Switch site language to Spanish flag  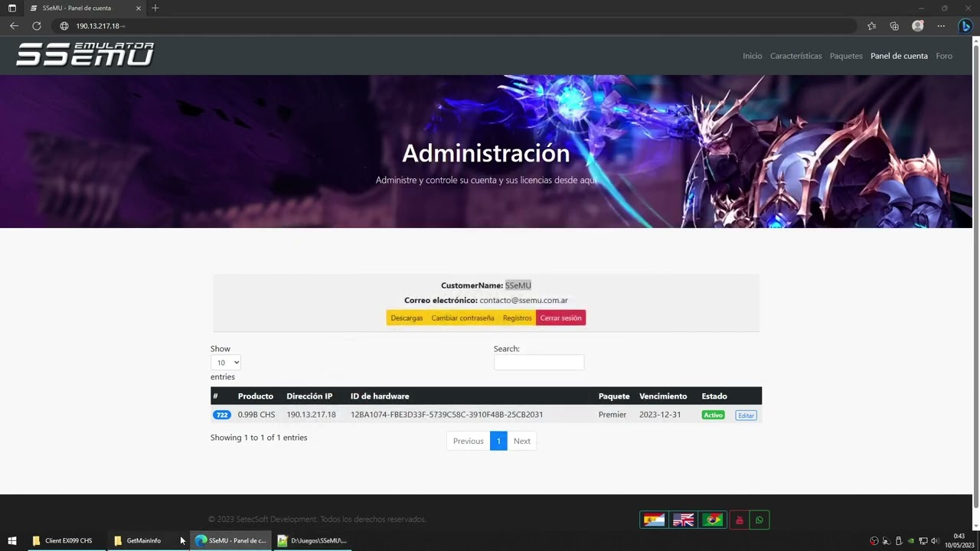click(x=654, y=520)
